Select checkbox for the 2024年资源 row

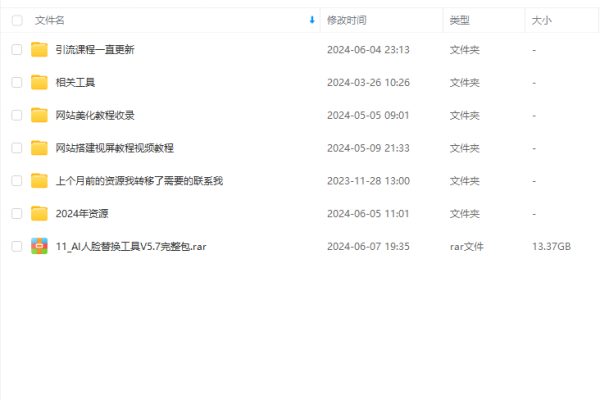16,213
